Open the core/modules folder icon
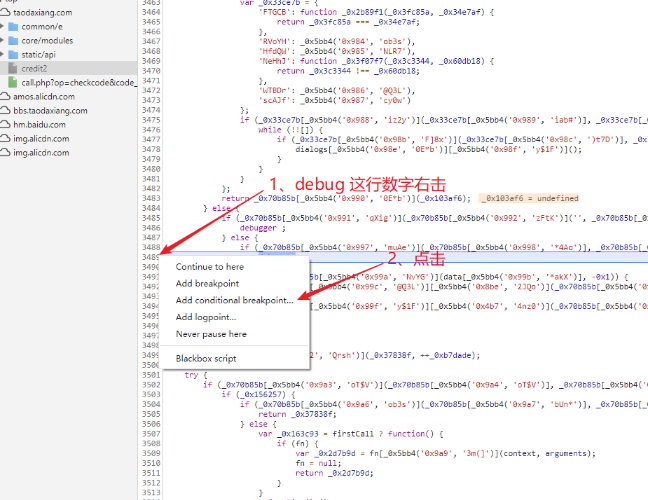This screenshot has height=500, width=648. click(13, 40)
